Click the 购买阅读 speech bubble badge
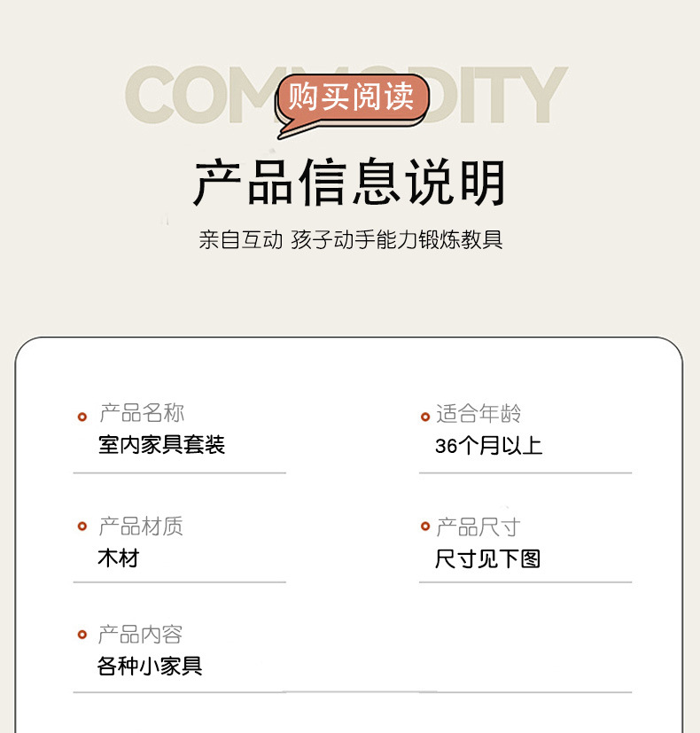Image resolution: width=700 pixels, height=733 pixels. (x=353, y=105)
